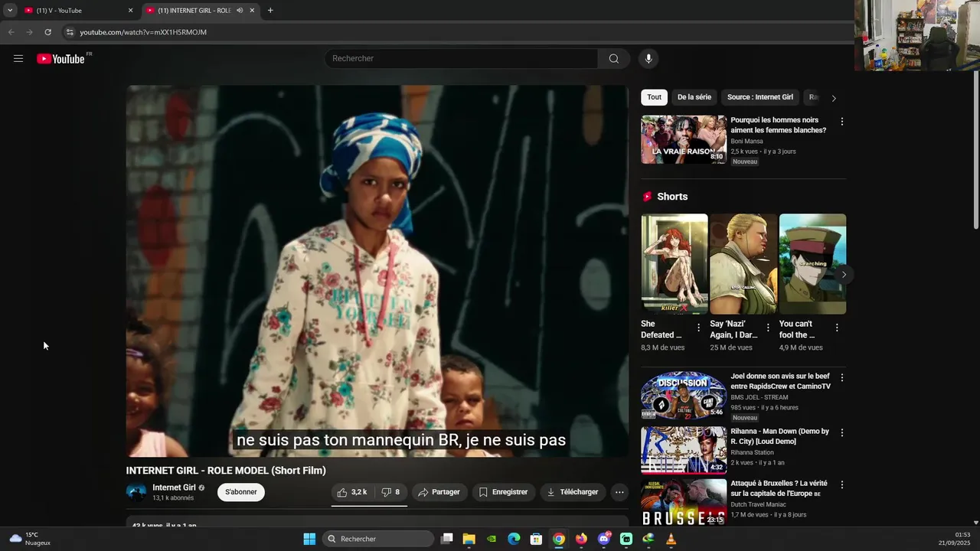Go back with the browser back arrow
980x551 pixels.
click(11, 32)
